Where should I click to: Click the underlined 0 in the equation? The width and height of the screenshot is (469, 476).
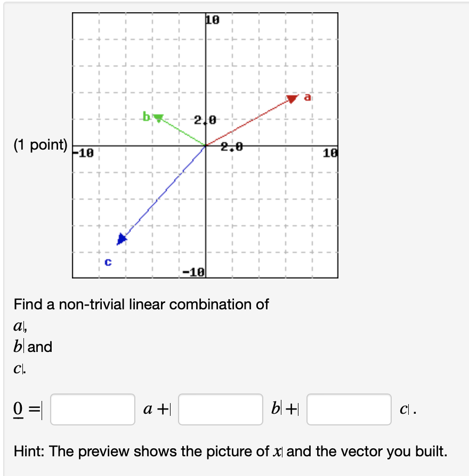coord(18,408)
